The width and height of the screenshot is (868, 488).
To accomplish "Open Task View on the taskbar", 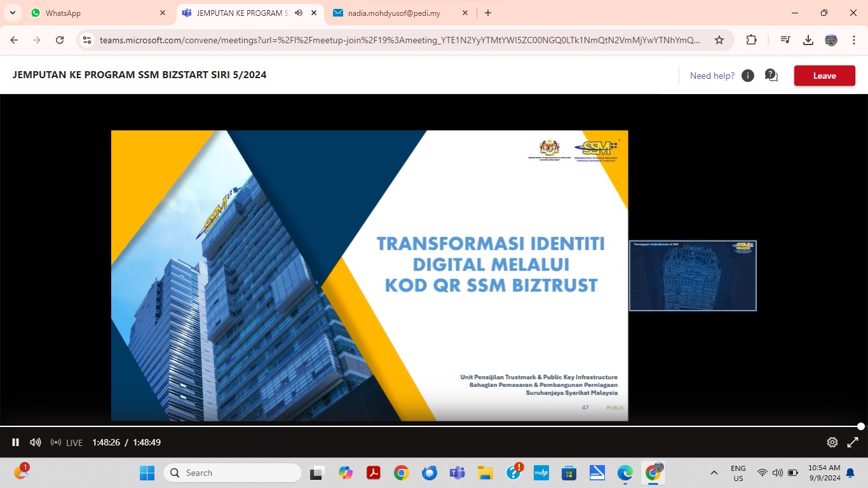I will [316, 473].
